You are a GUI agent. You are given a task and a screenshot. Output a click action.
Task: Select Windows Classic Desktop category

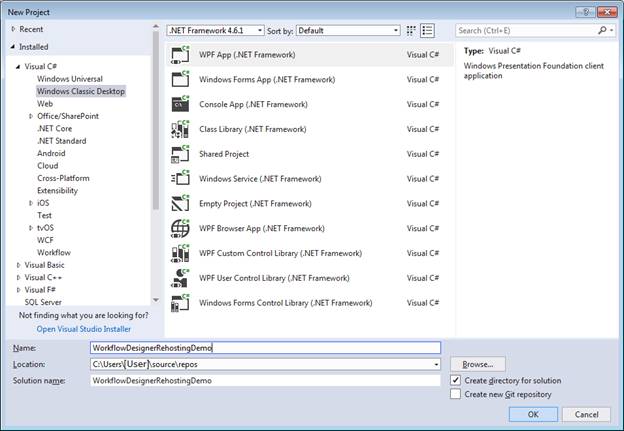click(81, 91)
